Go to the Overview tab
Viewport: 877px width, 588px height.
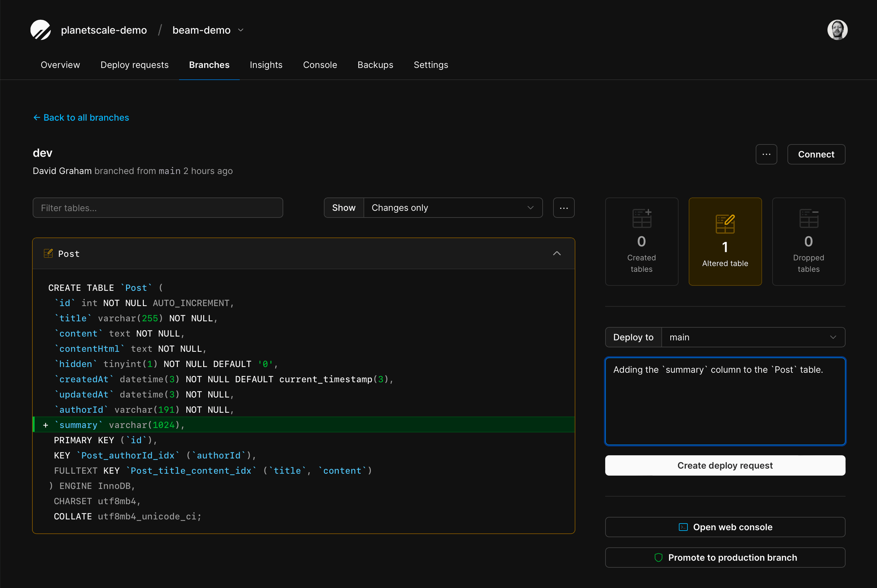[x=60, y=65]
